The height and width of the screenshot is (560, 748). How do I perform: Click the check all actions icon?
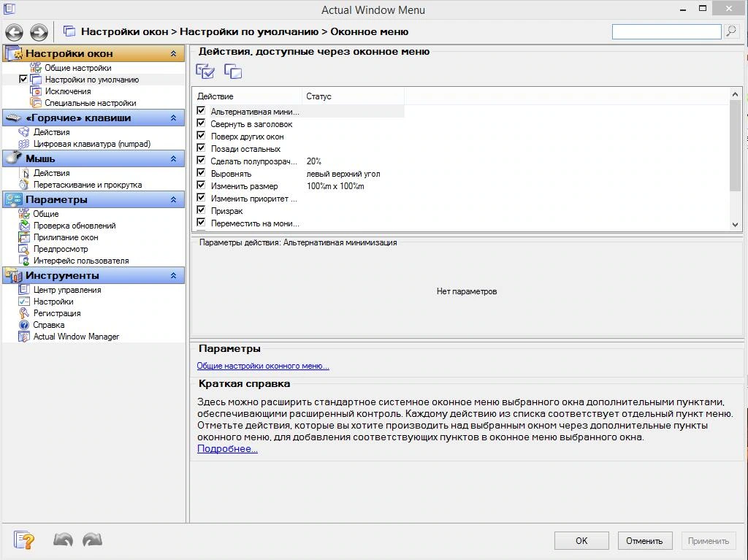pos(205,72)
